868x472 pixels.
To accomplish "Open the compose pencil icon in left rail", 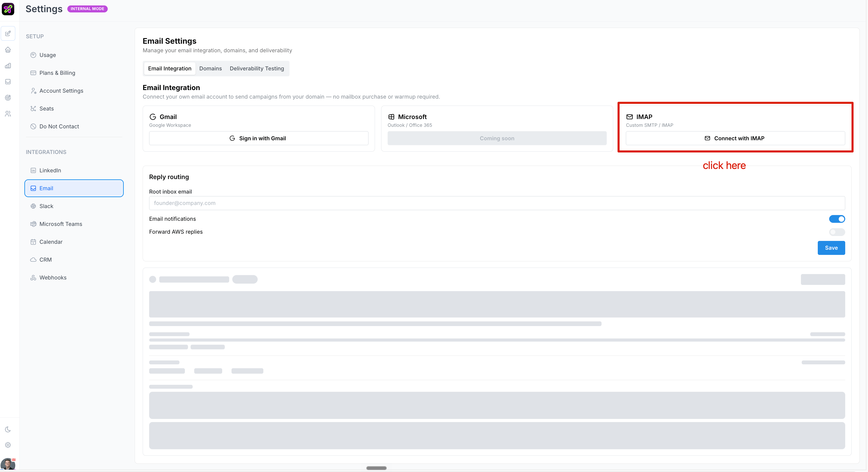I will coord(8,33).
